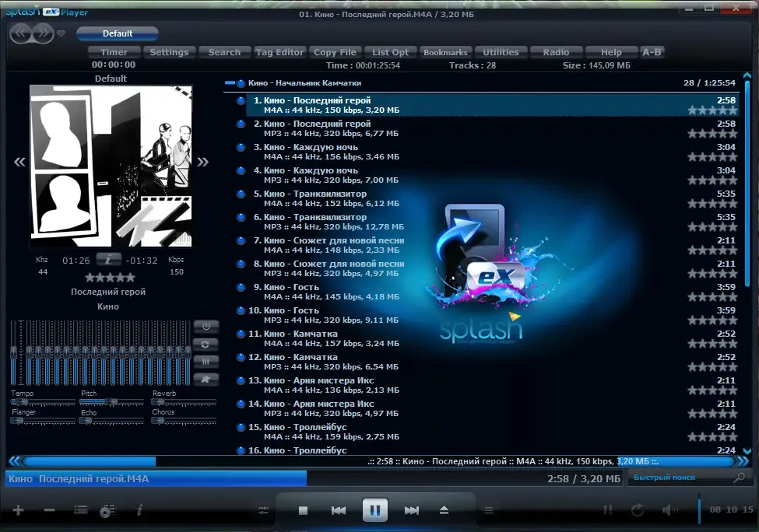Open the dropdown arrow beside navigation buttons
This screenshot has width=759, height=532.
tap(61, 33)
